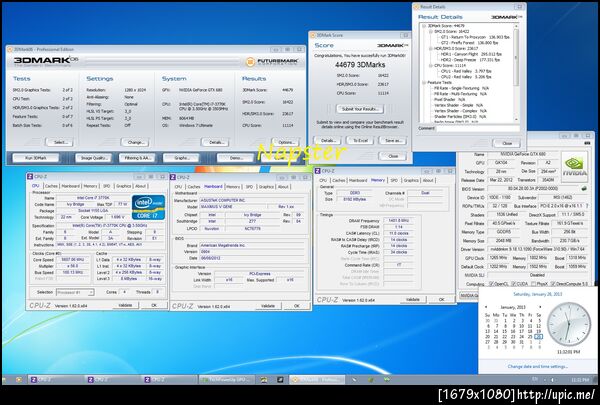The width and height of the screenshot is (600, 405).
Task: Click the Submit Your Results button
Action: tap(360, 109)
